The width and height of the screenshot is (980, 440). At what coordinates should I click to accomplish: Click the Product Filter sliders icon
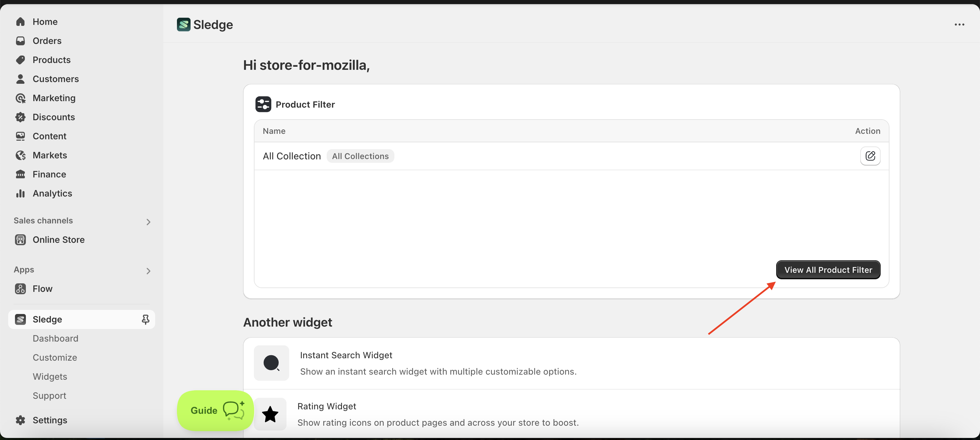click(263, 104)
